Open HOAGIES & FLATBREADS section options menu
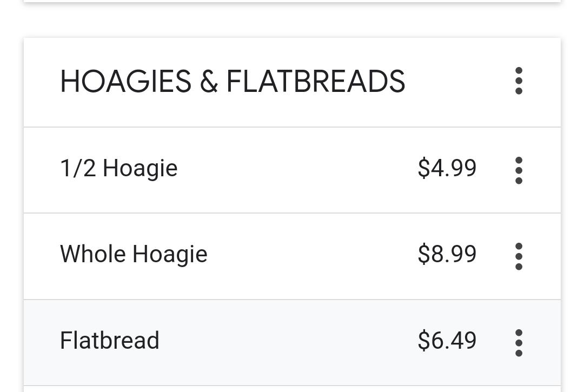The width and height of the screenshot is (584, 392). [x=519, y=81]
